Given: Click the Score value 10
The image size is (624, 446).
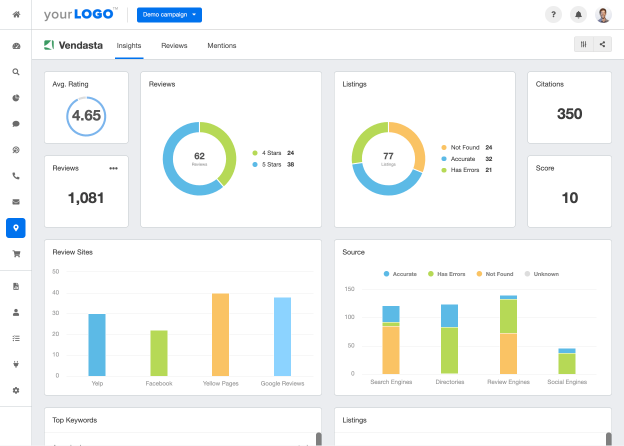Looking at the screenshot, I should pos(569,198).
